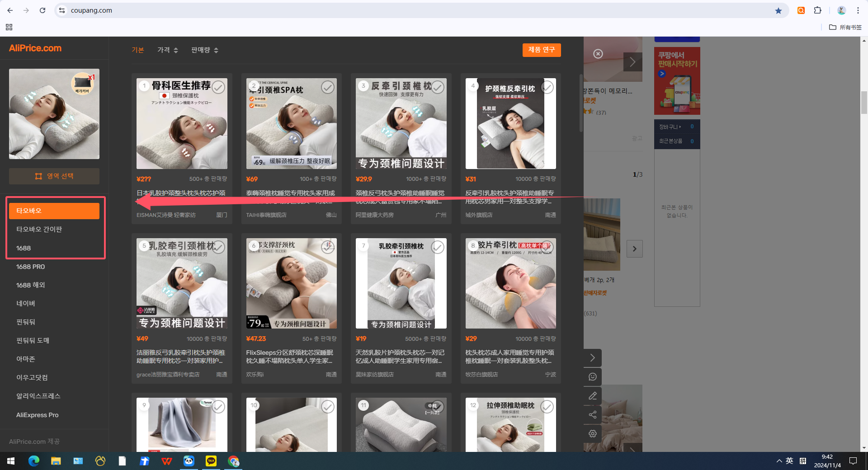The width and height of the screenshot is (868, 470).
Task: Select product 7 check circle
Action: (x=438, y=247)
